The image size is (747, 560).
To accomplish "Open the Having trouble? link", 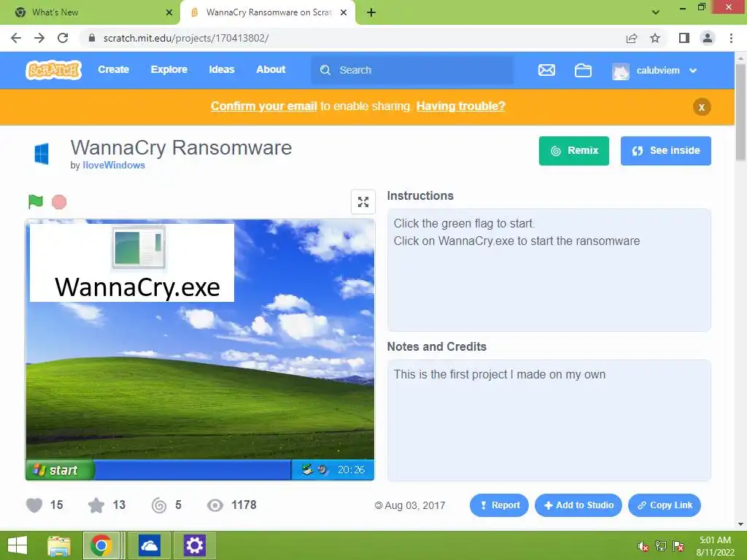I will pyautogui.click(x=461, y=106).
